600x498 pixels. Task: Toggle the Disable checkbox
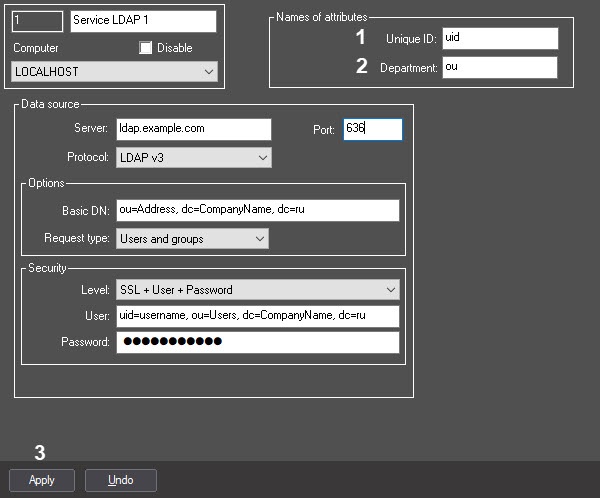(145, 48)
